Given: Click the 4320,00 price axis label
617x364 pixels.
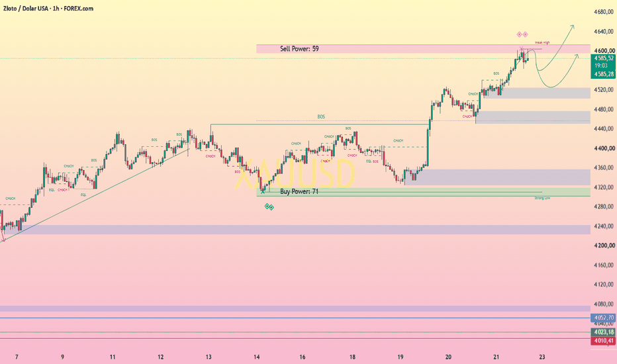Looking at the screenshot, I should pos(604,187).
